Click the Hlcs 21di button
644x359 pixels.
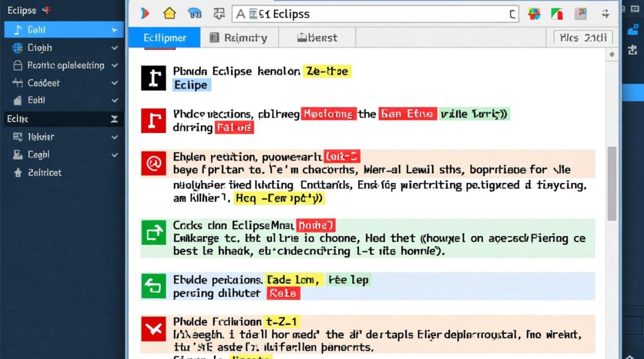[583, 37]
